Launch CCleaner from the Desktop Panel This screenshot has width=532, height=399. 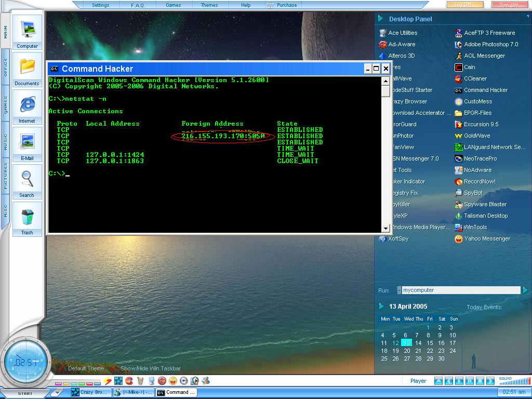[x=475, y=78]
